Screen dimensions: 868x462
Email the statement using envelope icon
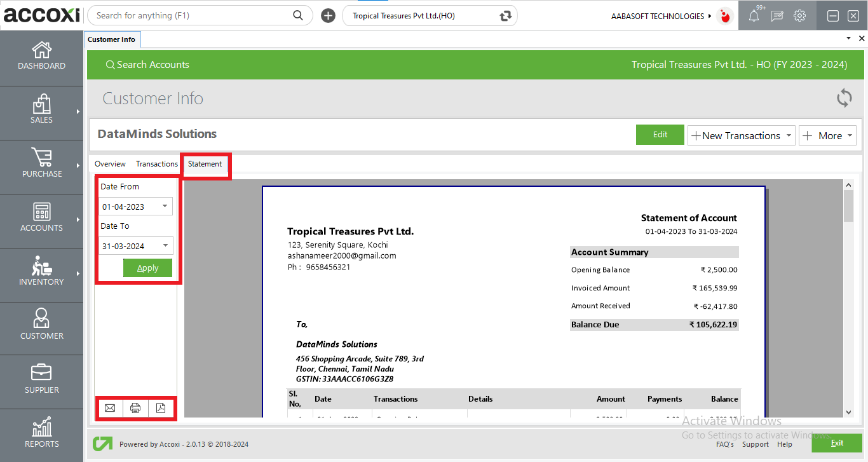pyautogui.click(x=110, y=408)
